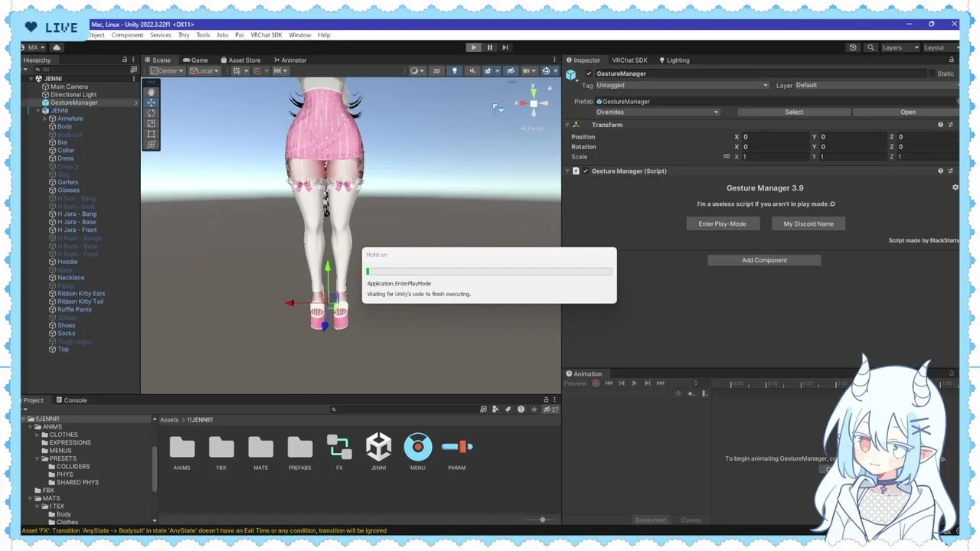
Task: Click the Enter Play-Mode button
Action: point(722,223)
